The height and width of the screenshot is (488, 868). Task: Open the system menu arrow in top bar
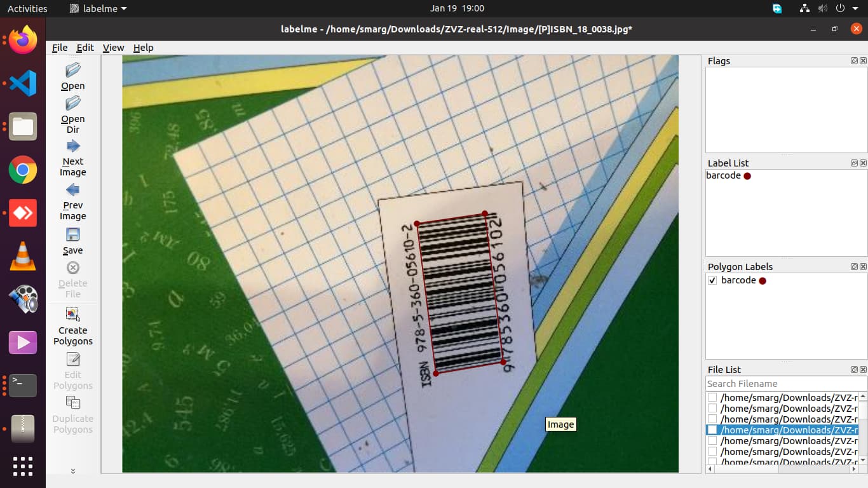point(854,8)
